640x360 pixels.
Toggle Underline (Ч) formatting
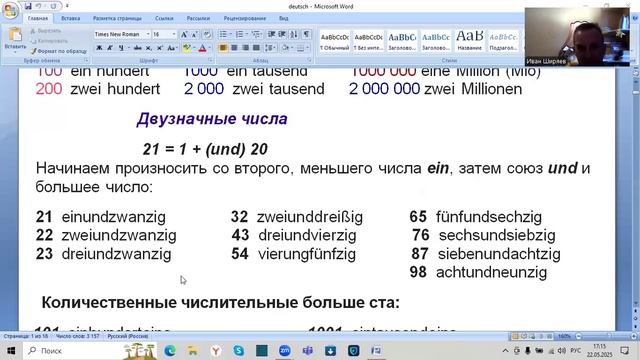point(121,48)
